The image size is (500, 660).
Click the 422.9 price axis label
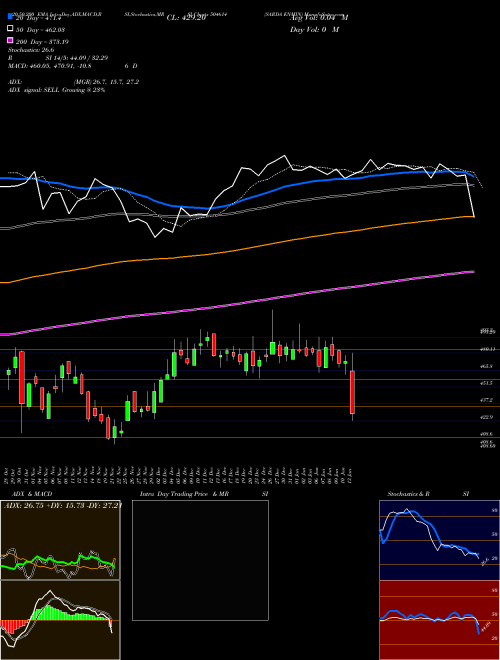[486, 417]
